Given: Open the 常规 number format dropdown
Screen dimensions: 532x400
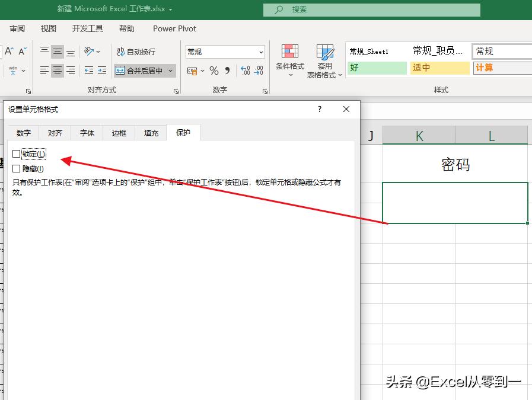Looking at the screenshot, I should point(261,52).
